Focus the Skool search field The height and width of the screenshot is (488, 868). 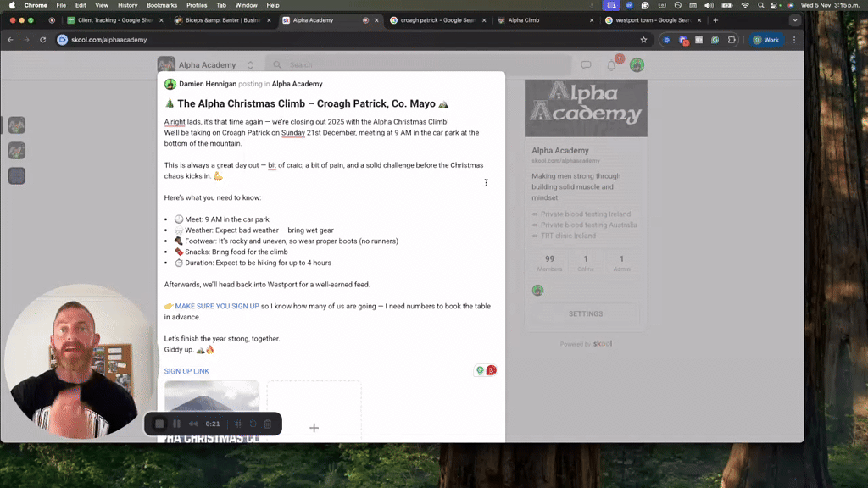click(x=419, y=64)
